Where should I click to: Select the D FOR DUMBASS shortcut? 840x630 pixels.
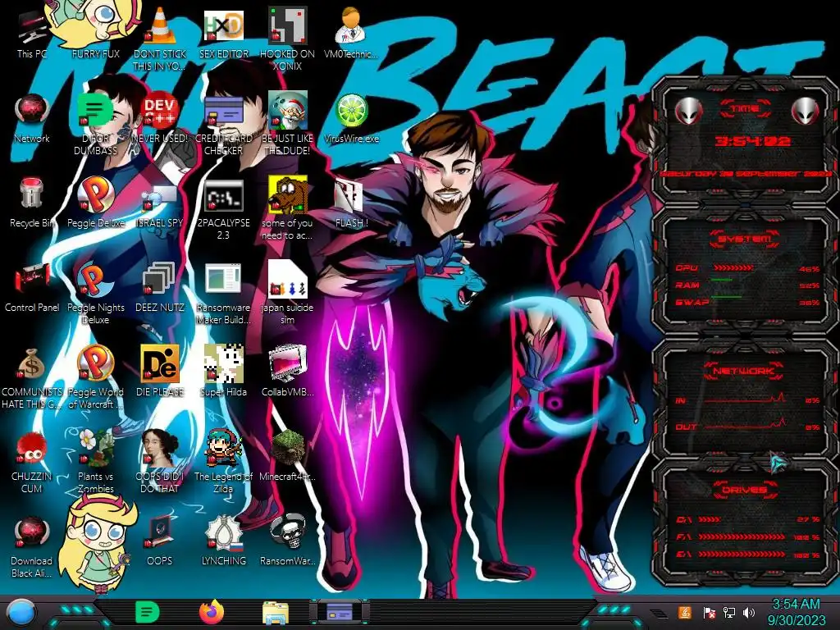coord(96,123)
